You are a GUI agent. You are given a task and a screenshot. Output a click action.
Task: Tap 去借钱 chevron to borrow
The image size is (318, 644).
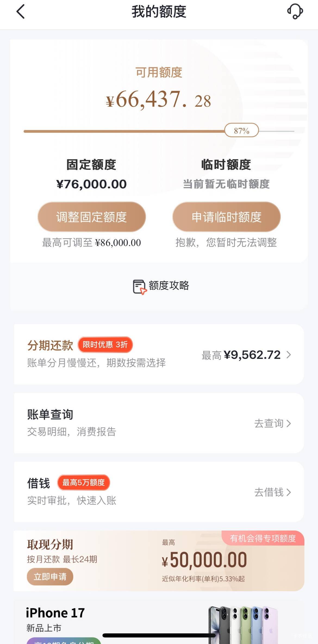[x=289, y=492]
